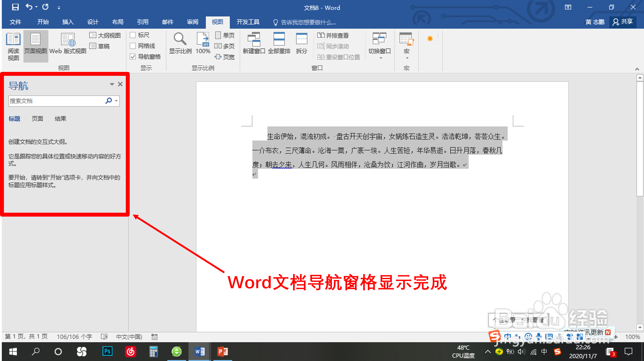Open NetEase Music from the taskbar
Image resolution: width=644 pixels, height=361 pixels.
[131, 351]
